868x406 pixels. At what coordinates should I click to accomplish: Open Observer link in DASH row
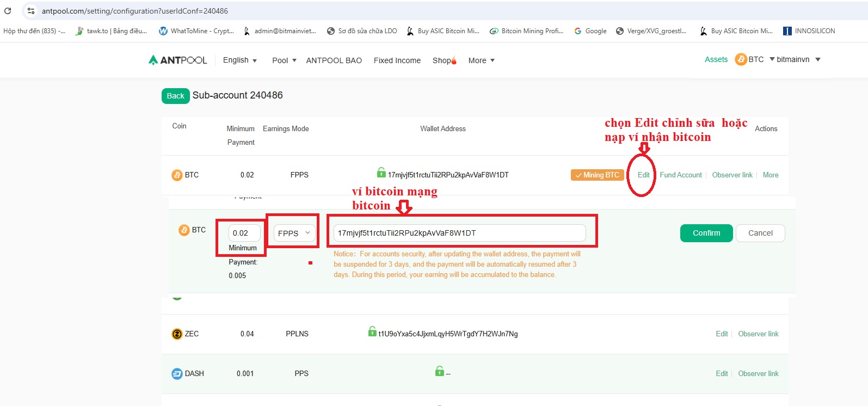coord(758,373)
